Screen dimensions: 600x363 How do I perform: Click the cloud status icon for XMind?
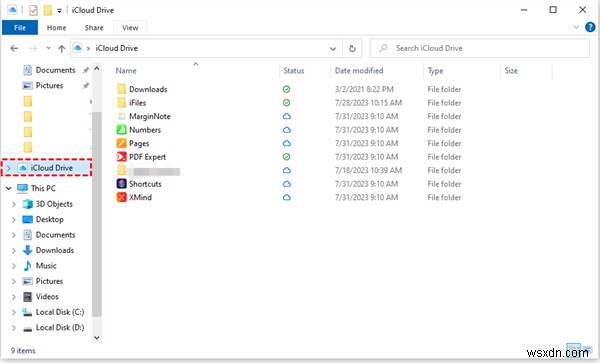pyautogui.click(x=286, y=197)
